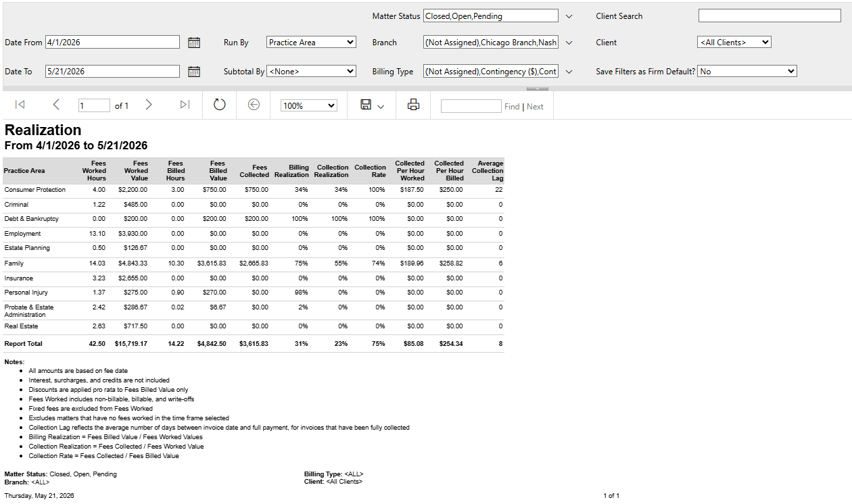The width and height of the screenshot is (852, 504).
Task: Navigate back to parent report
Action: click(254, 105)
